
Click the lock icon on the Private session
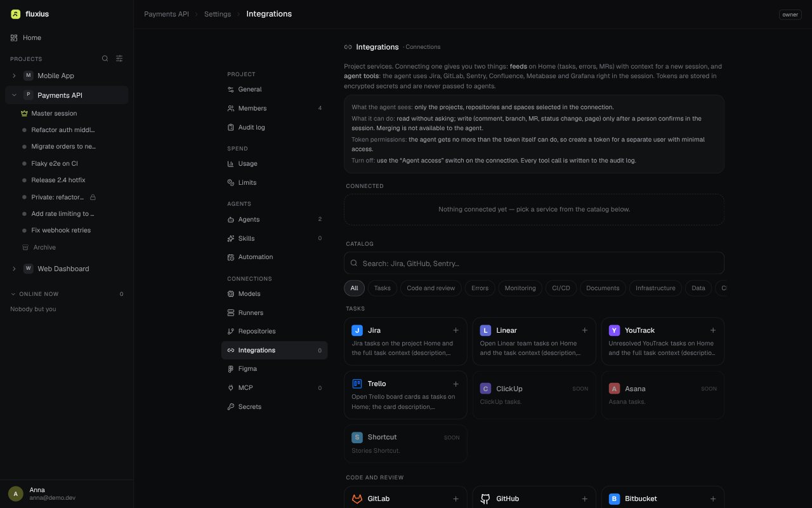[x=93, y=197]
